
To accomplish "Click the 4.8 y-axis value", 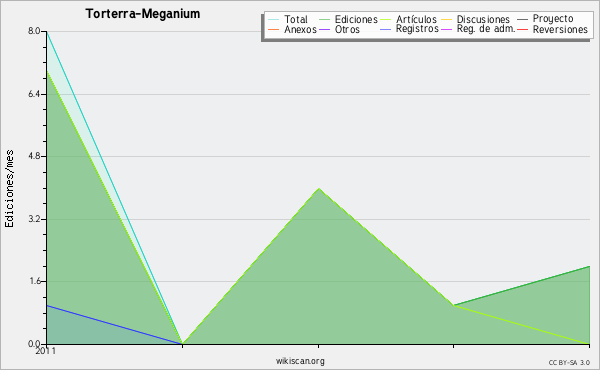I will coord(34,156).
